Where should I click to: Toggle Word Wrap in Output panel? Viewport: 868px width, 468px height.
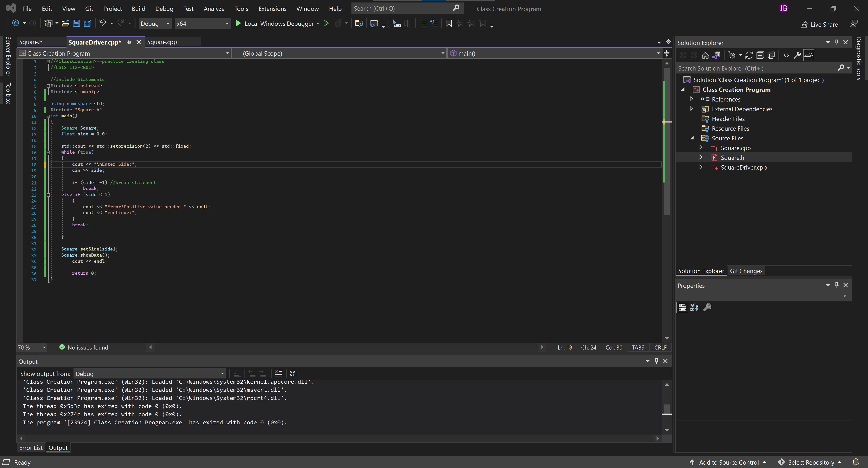pos(294,373)
